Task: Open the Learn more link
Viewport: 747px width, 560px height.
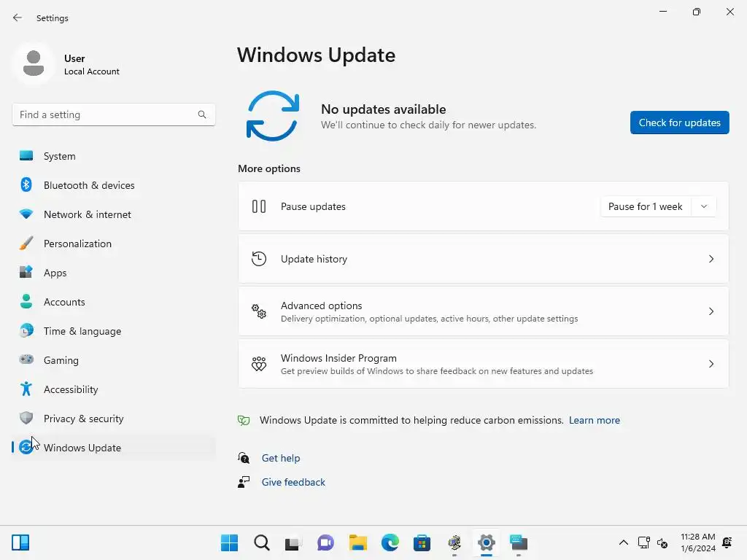Action: coord(594,420)
